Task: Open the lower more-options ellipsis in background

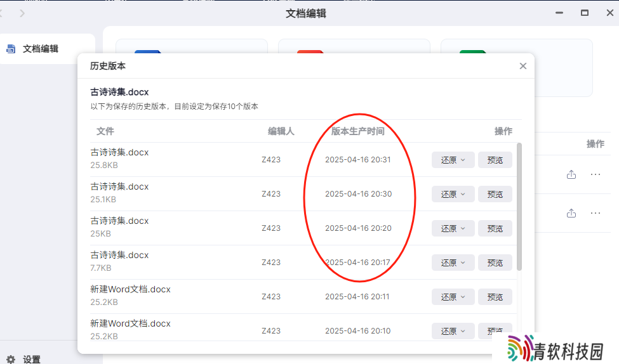Action: point(596,213)
